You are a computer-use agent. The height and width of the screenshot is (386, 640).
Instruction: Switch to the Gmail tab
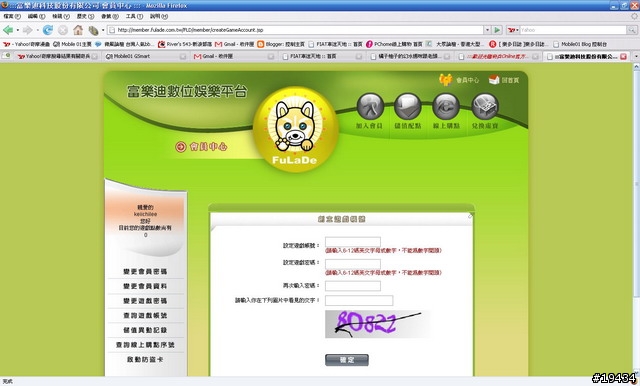(x=233, y=56)
